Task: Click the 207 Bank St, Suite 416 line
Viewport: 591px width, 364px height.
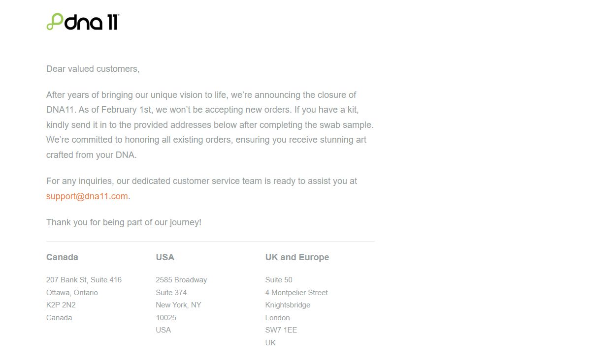Action: coord(84,280)
